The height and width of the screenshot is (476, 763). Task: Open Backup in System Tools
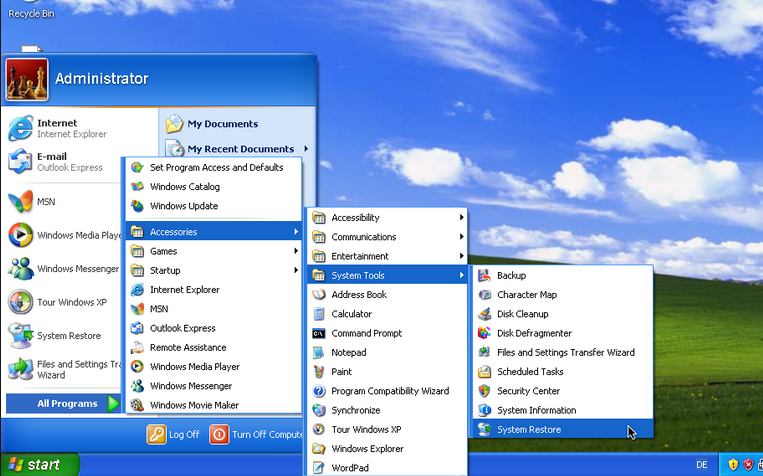pos(563,275)
